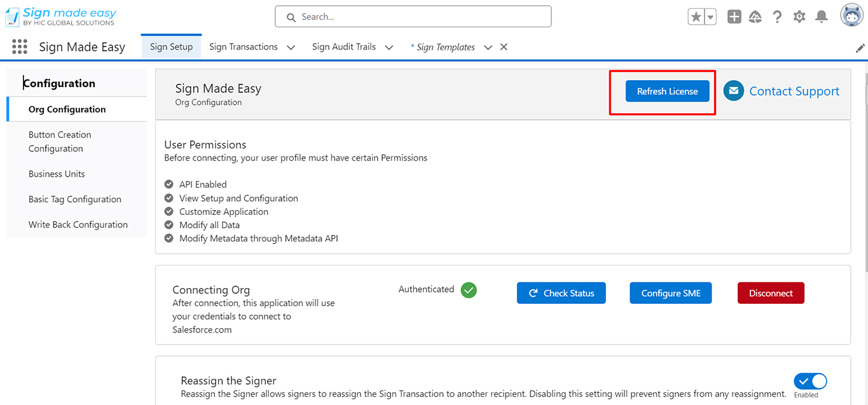Viewport: 868px width, 405px height.
Task: Click the API Enabled check icon
Action: [169, 184]
